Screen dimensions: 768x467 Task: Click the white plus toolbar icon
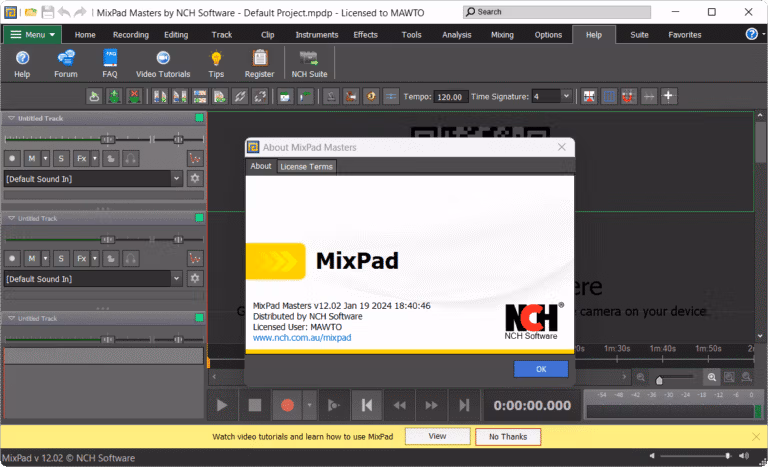click(x=668, y=96)
